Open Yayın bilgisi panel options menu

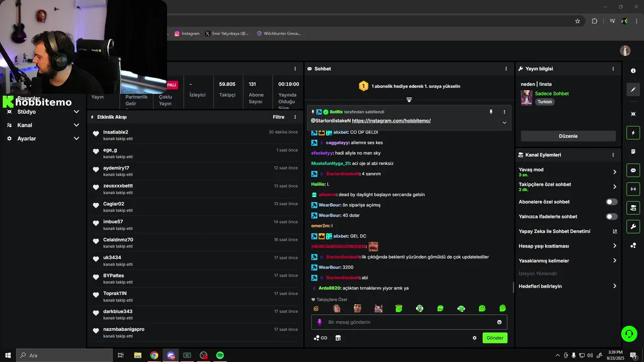click(613, 69)
